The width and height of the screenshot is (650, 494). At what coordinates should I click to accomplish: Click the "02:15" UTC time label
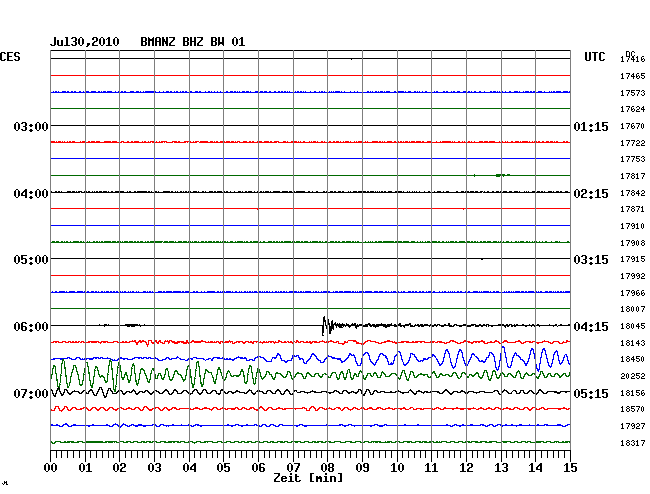591,194
